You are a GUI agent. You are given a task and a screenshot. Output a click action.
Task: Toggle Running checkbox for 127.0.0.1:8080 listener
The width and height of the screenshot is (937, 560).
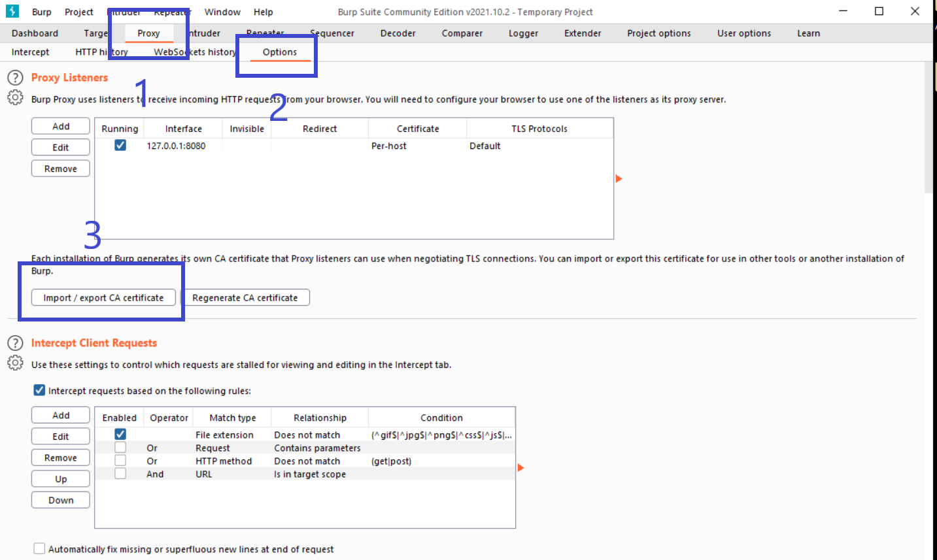coord(120,145)
